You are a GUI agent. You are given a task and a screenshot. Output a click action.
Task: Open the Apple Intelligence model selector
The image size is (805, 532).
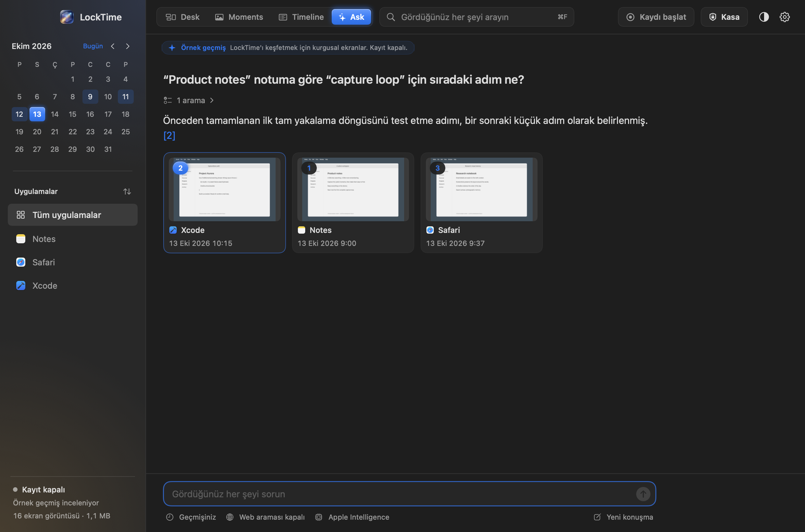pyautogui.click(x=352, y=517)
